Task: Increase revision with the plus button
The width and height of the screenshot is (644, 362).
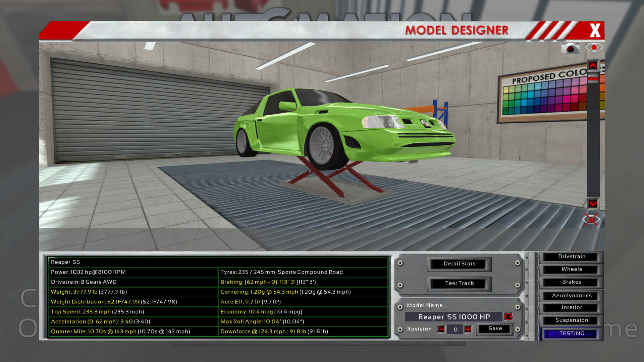Action: pyautogui.click(x=468, y=329)
